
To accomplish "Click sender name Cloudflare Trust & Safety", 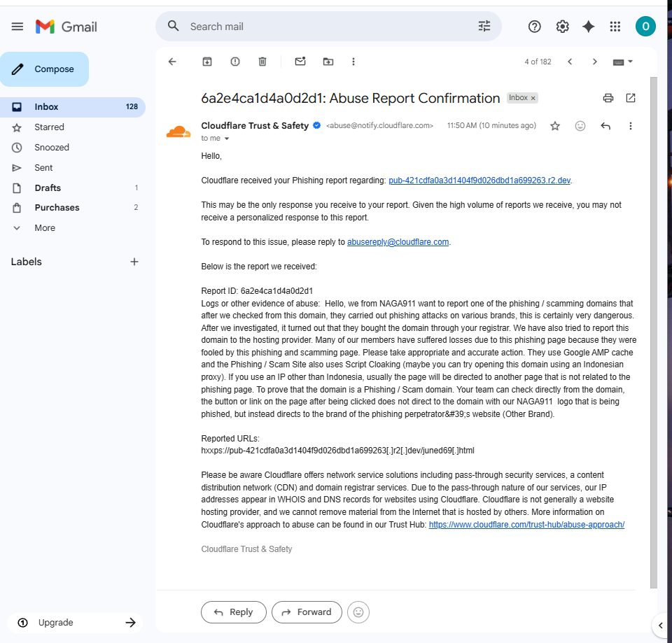I will pyautogui.click(x=255, y=125).
